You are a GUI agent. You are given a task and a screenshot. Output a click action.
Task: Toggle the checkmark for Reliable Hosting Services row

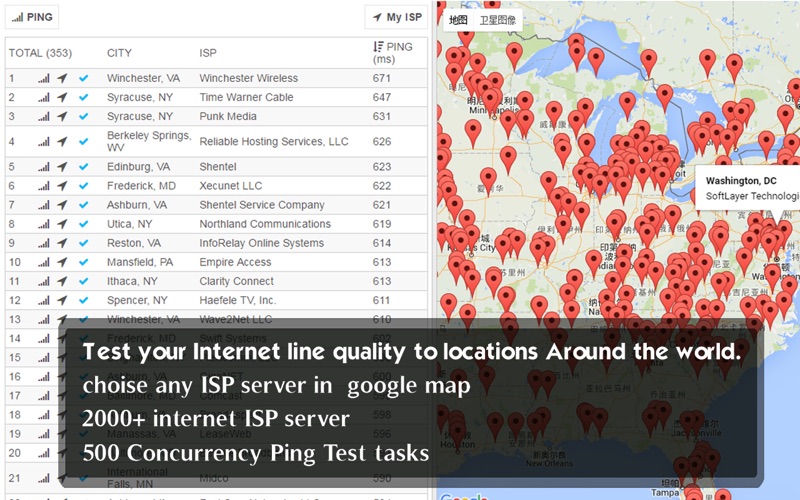(84, 141)
